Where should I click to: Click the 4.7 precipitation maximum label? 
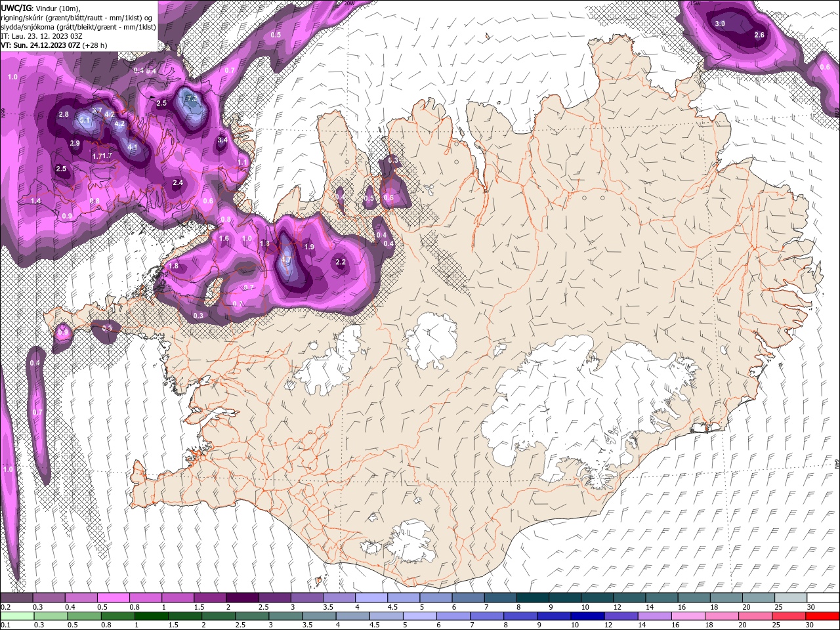[x=286, y=260]
